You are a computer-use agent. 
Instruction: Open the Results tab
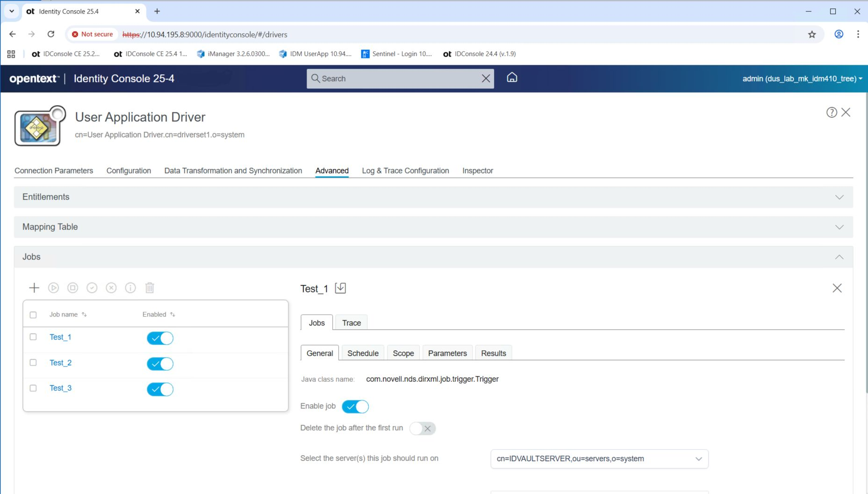(x=494, y=353)
